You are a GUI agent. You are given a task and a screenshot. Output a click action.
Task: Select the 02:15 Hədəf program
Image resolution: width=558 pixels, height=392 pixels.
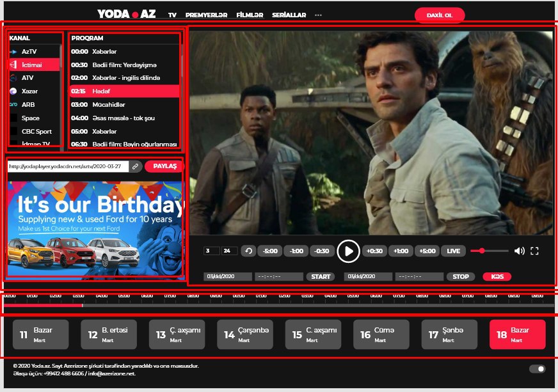pos(124,91)
